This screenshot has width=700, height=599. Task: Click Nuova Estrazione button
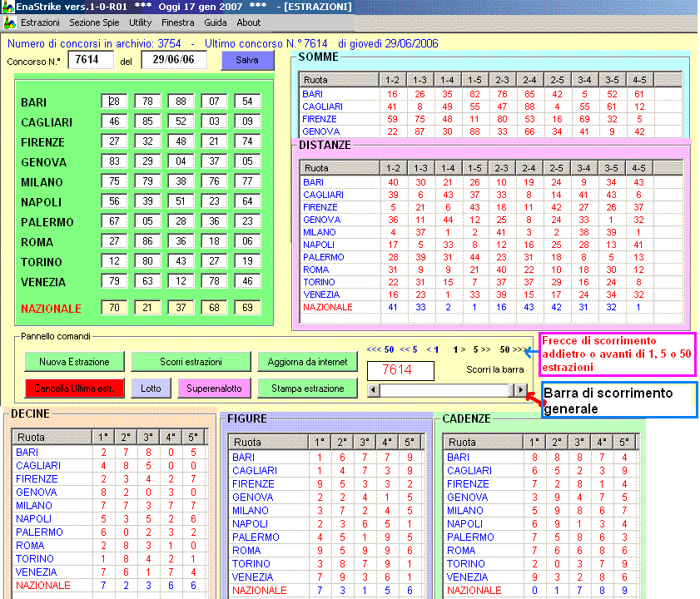coord(74,362)
